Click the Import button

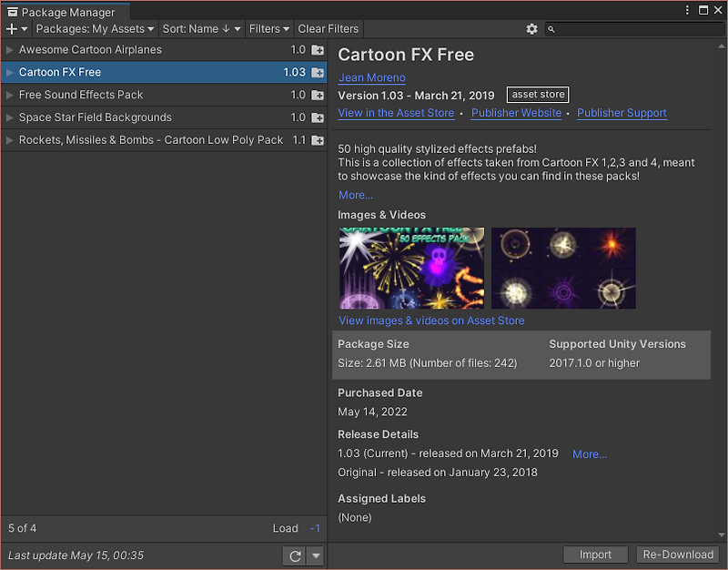tap(595, 555)
